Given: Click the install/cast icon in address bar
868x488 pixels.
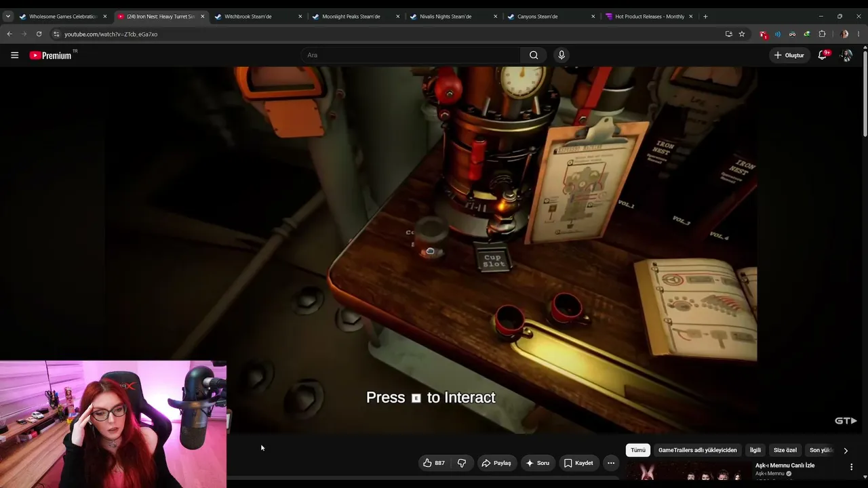Looking at the screenshot, I should [x=728, y=34].
